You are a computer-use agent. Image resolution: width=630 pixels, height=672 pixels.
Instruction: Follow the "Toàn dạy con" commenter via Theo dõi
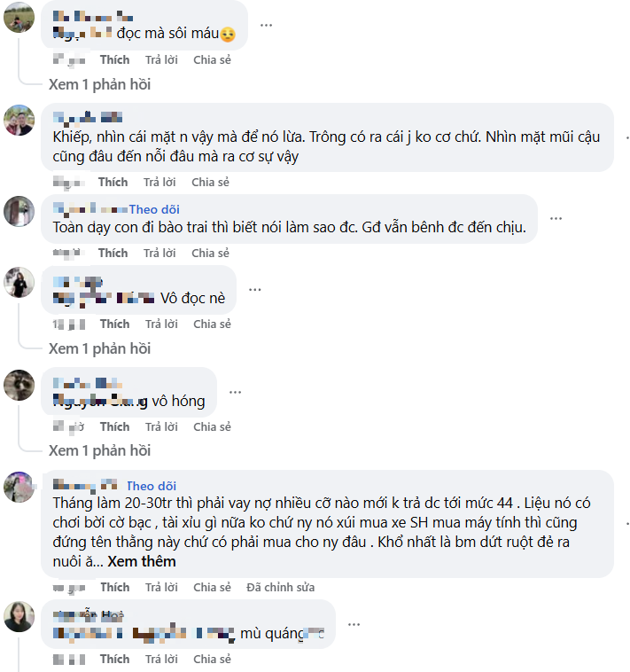[x=154, y=209]
